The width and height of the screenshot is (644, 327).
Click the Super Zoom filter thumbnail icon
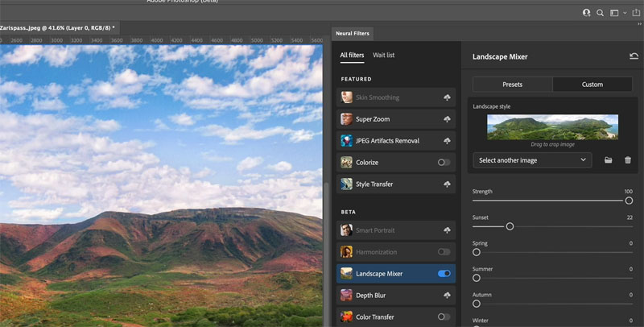coord(347,119)
